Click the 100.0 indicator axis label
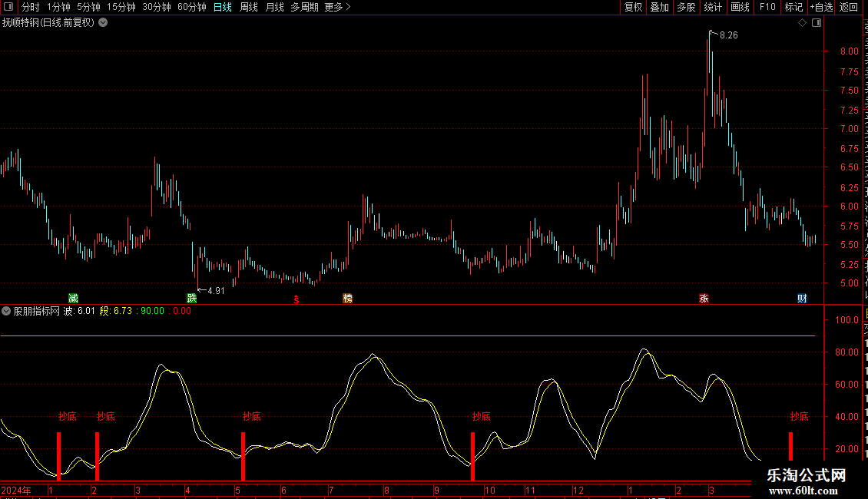The width and height of the screenshot is (868, 499). [847, 320]
